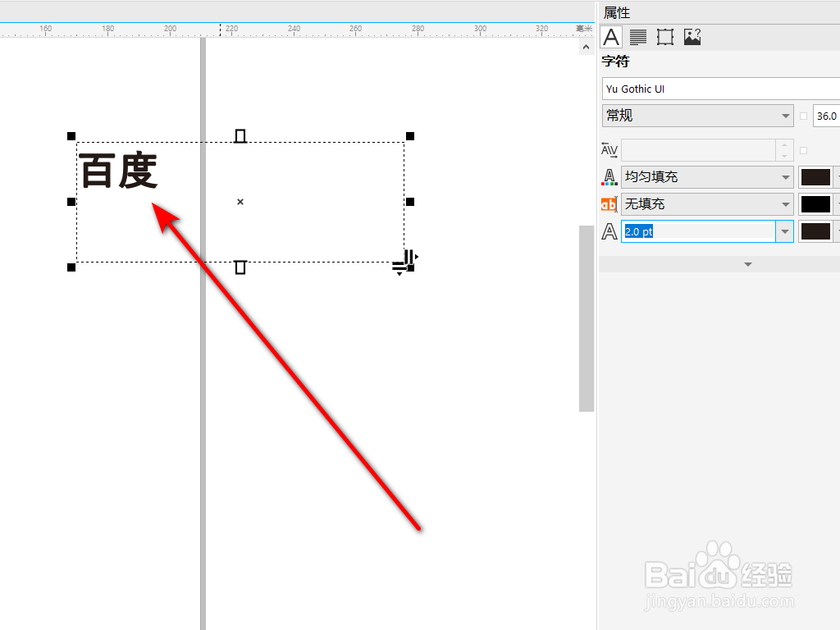Click the character outline icon
840x630 pixels.
point(609,231)
